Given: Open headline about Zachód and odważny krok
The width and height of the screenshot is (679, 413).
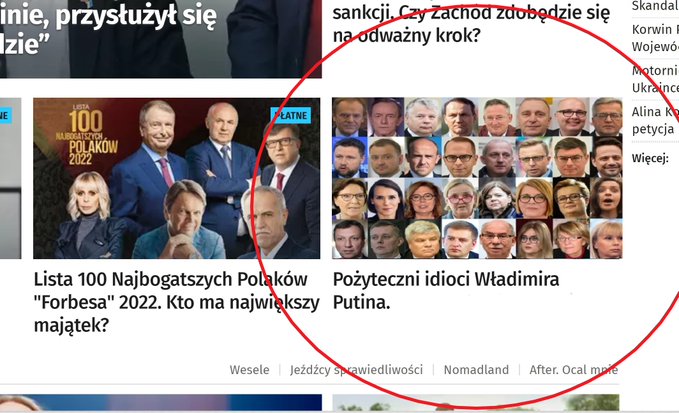Looking at the screenshot, I should [471, 24].
